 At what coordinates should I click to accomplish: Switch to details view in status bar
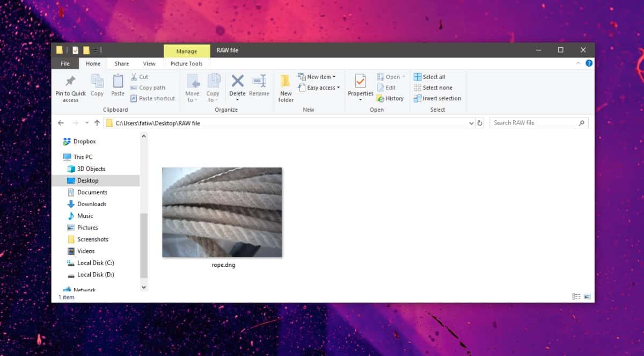(576, 296)
